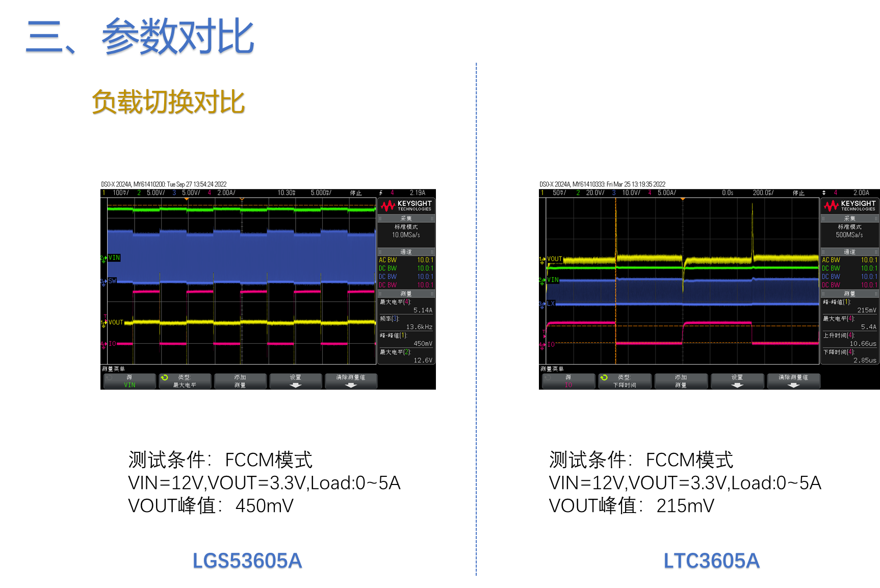Open 源 VIN source softkey on left scope
Screen dimensions: 880x588
[x=130, y=381]
